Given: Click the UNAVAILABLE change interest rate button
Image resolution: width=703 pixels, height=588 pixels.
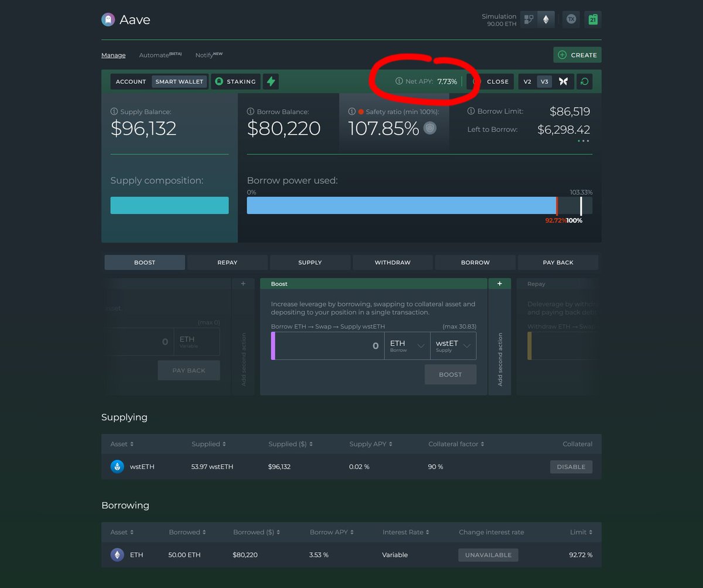Looking at the screenshot, I should click(x=488, y=555).
